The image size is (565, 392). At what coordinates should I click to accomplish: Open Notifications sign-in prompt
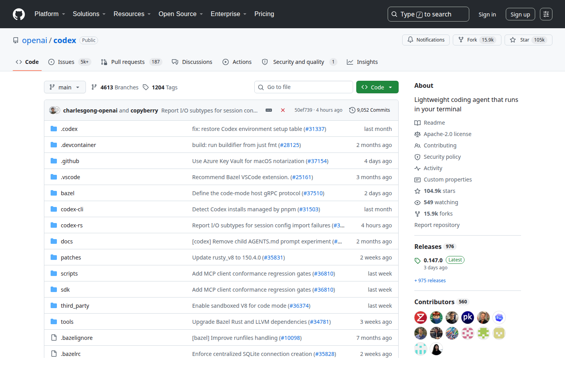pyautogui.click(x=426, y=40)
